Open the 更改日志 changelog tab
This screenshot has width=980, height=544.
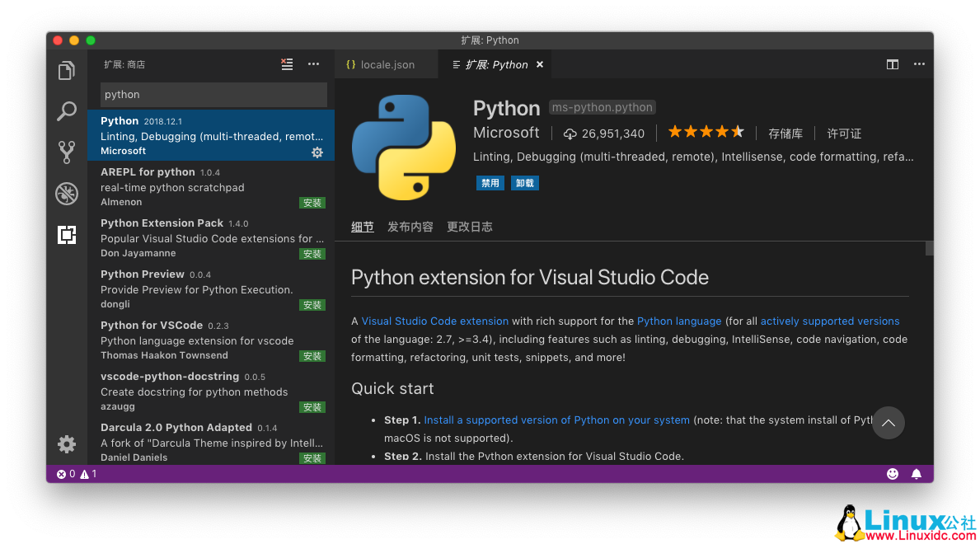pyautogui.click(x=469, y=227)
